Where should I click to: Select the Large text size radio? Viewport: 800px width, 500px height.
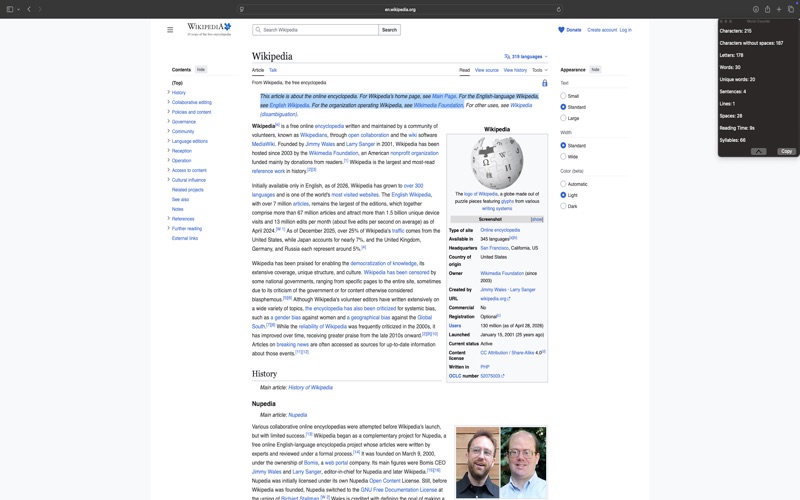[x=563, y=118]
